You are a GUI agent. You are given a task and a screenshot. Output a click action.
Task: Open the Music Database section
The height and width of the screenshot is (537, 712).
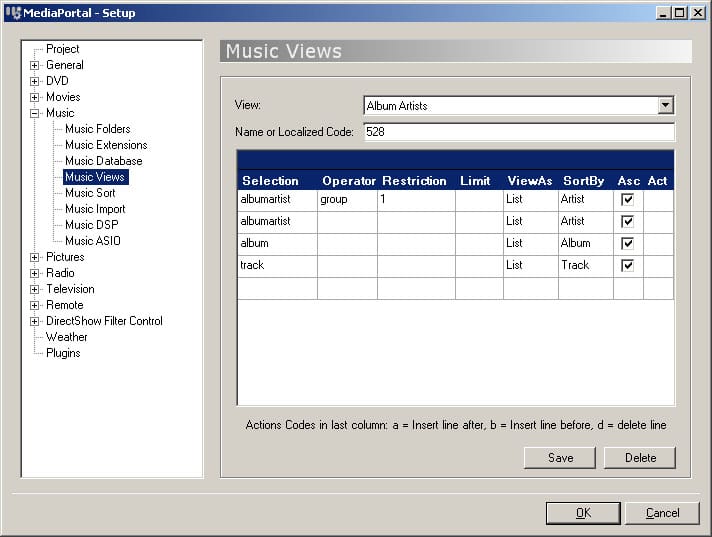pos(104,161)
